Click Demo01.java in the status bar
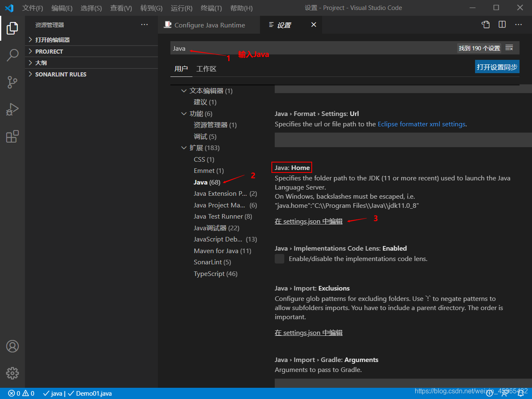 coord(90,393)
